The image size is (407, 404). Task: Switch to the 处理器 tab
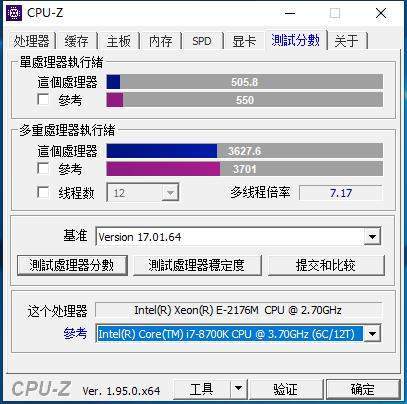click(32, 41)
